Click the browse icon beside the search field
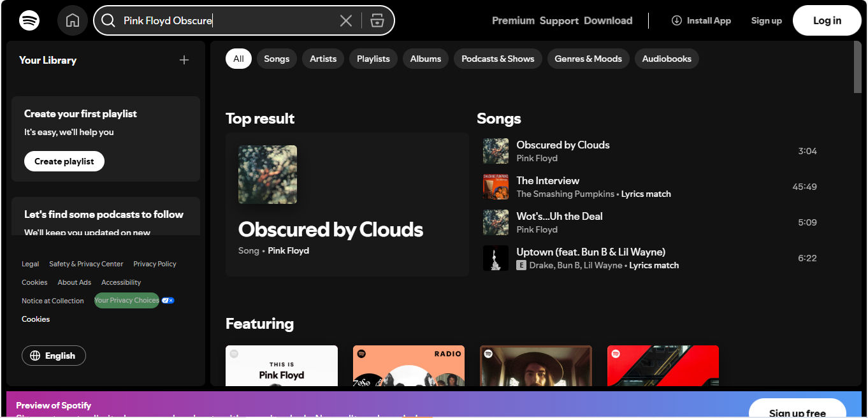The height and width of the screenshot is (418, 868). (377, 20)
